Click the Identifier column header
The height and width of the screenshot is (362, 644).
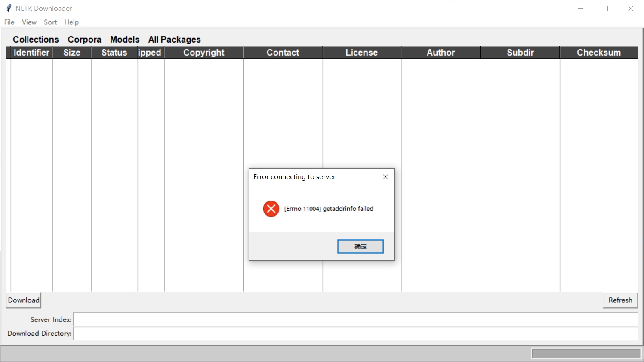(31, 53)
